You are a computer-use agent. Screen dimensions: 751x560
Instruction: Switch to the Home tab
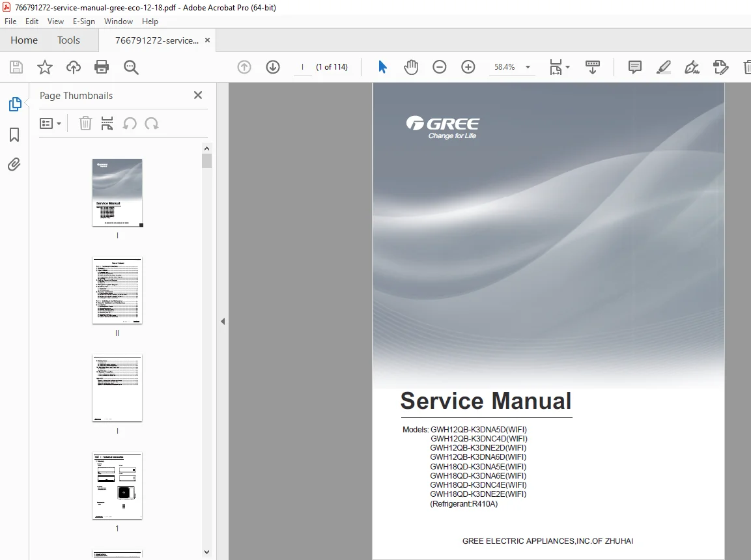pos(24,40)
